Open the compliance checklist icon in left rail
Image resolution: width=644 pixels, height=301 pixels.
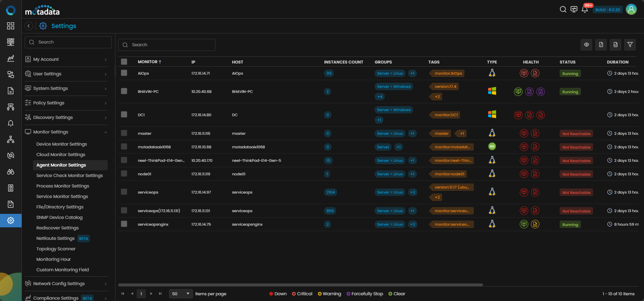pos(10,204)
